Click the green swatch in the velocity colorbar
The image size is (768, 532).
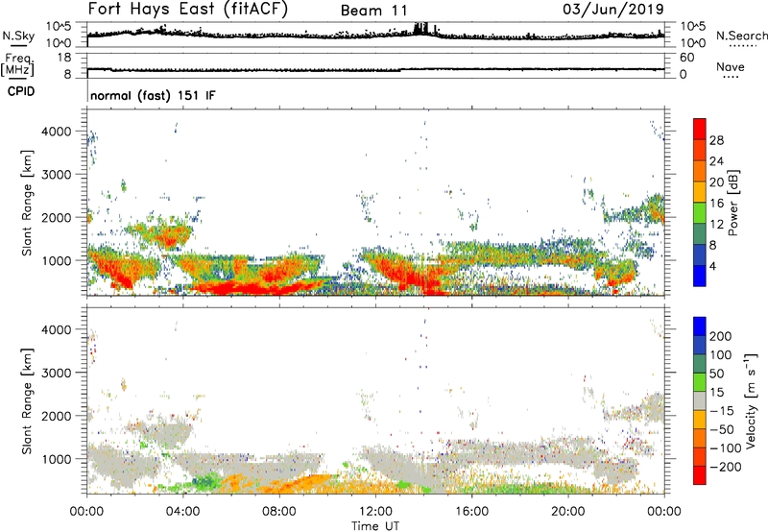tap(700, 382)
